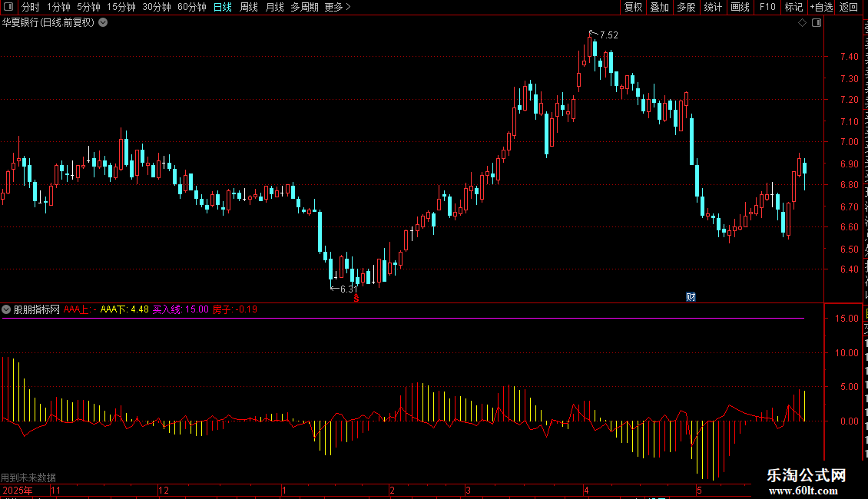Click the 叠加 overlay button
This screenshot has width=868, height=499.
point(659,7)
